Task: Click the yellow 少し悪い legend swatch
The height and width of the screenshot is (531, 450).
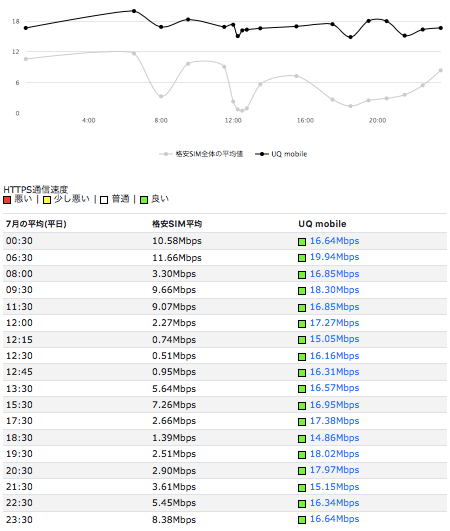Action: coord(47,200)
